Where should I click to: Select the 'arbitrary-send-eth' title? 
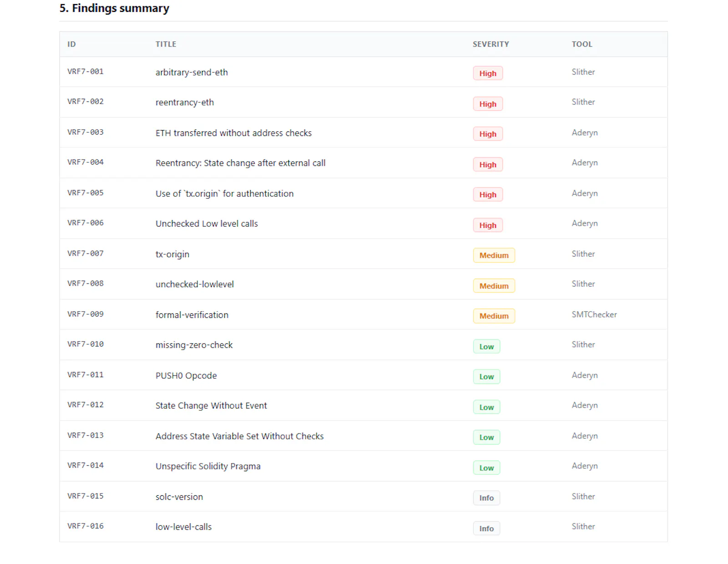point(192,72)
